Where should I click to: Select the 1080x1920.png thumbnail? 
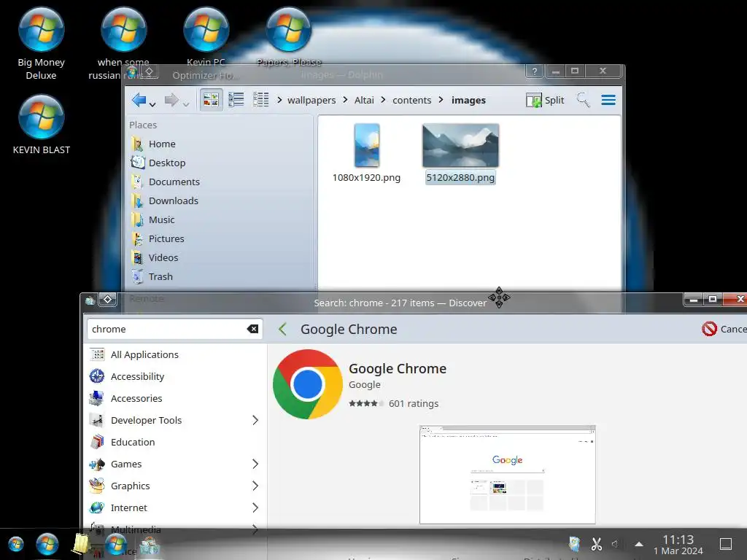367,145
